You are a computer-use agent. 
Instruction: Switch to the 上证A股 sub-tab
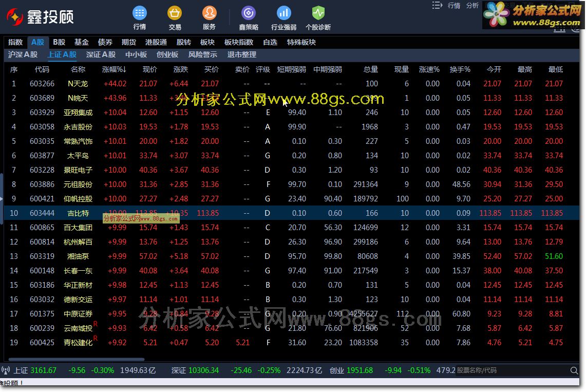click(62, 54)
